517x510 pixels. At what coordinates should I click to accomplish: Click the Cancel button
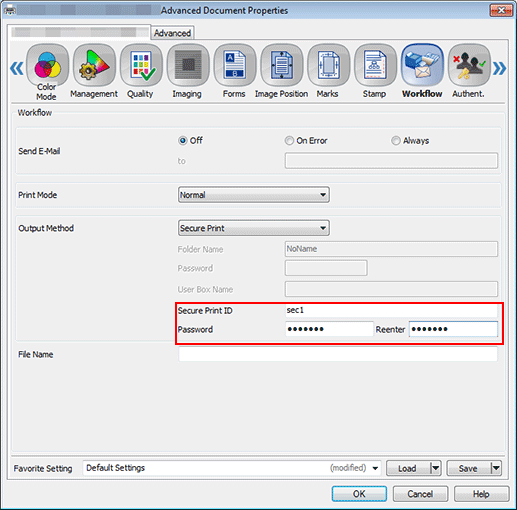420,494
